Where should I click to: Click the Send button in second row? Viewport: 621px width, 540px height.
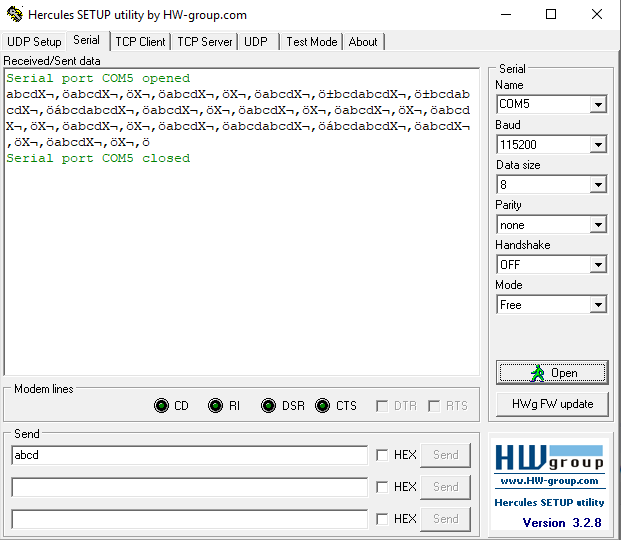[x=446, y=487]
